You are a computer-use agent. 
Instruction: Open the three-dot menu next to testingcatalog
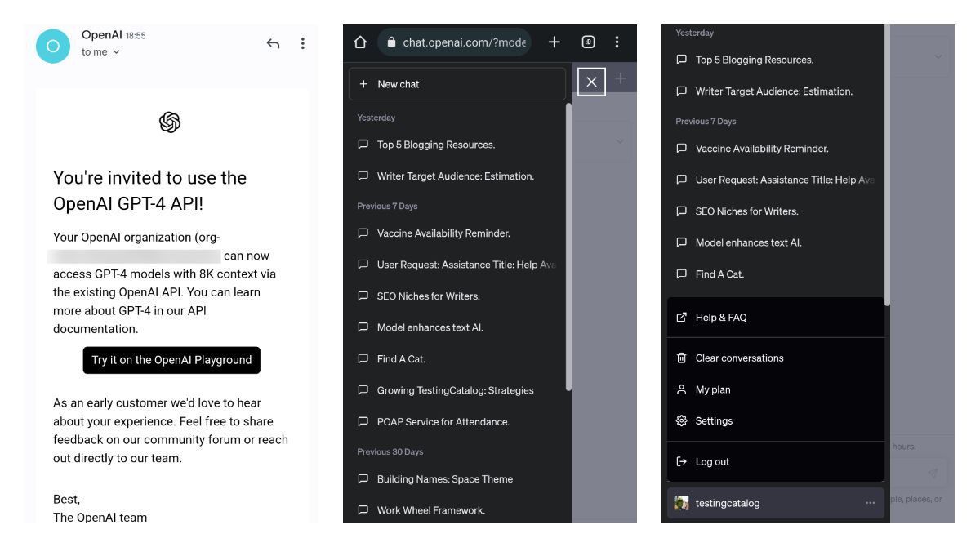coord(869,503)
